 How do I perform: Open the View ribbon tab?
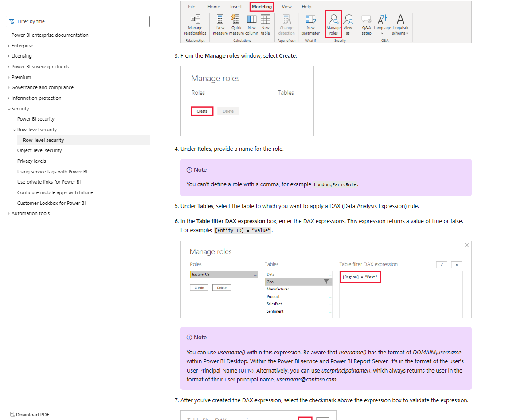286,7
